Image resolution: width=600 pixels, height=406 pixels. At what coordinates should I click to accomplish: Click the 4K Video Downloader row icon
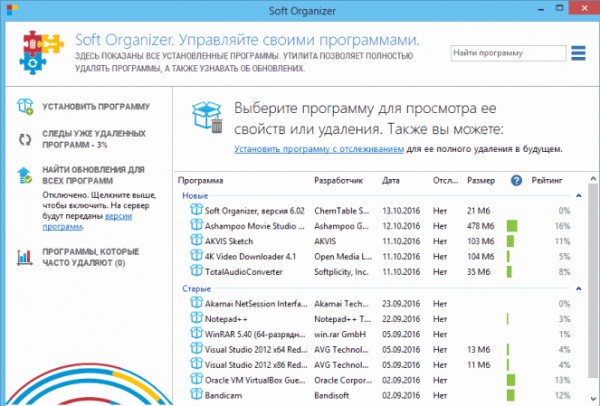pos(196,256)
